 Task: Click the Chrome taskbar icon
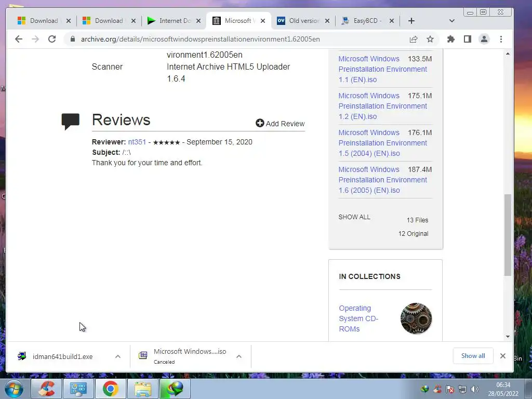pyautogui.click(x=110, y=389)
